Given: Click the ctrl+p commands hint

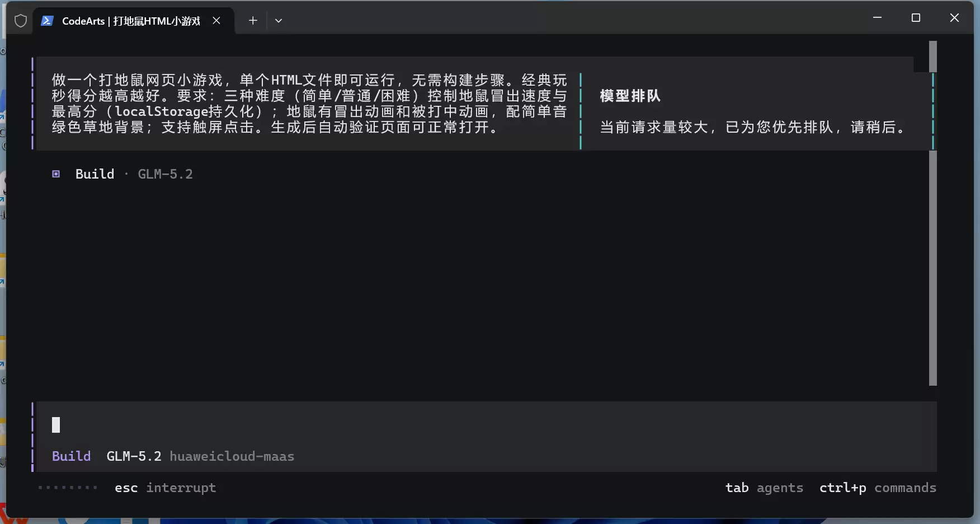Looking at the screenshot, I should pos(878,488).
